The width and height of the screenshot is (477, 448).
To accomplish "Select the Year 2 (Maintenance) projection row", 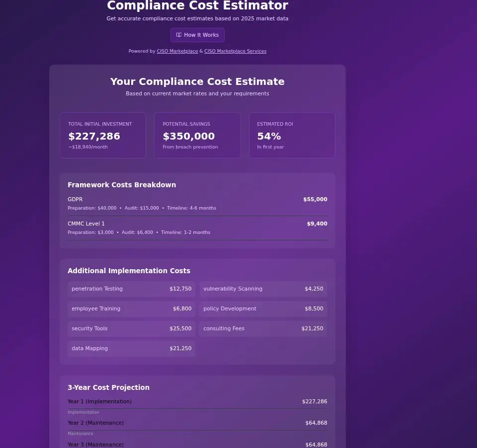I will [x=197, y=423].
